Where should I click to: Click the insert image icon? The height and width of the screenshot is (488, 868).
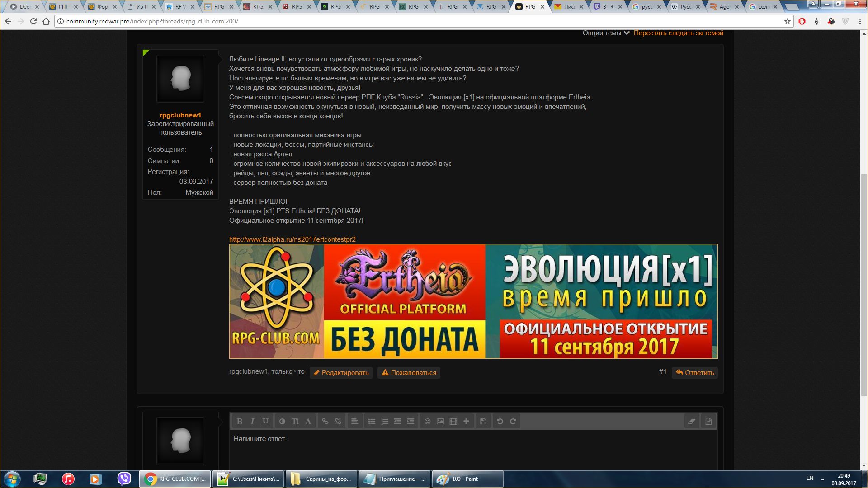tap(440, 421)
